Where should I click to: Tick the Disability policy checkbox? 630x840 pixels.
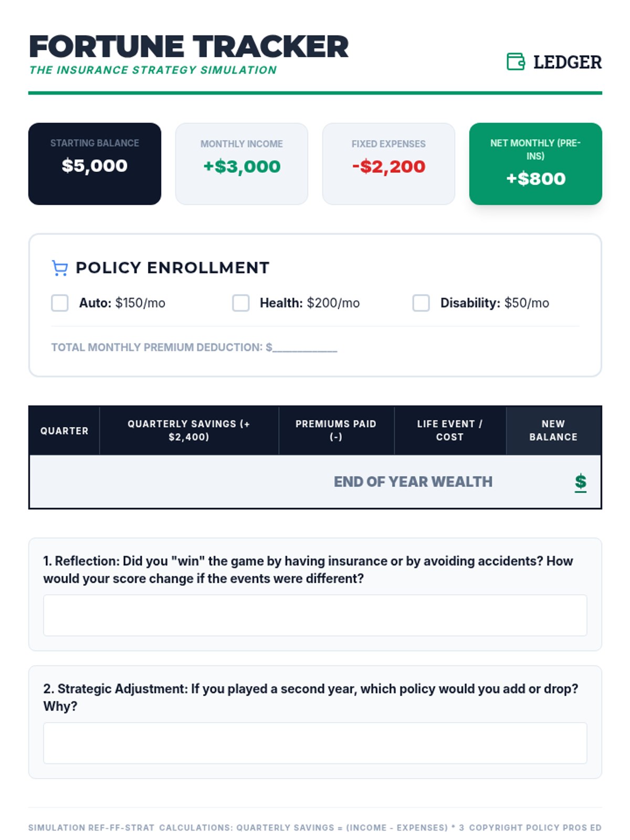point(421,303)
